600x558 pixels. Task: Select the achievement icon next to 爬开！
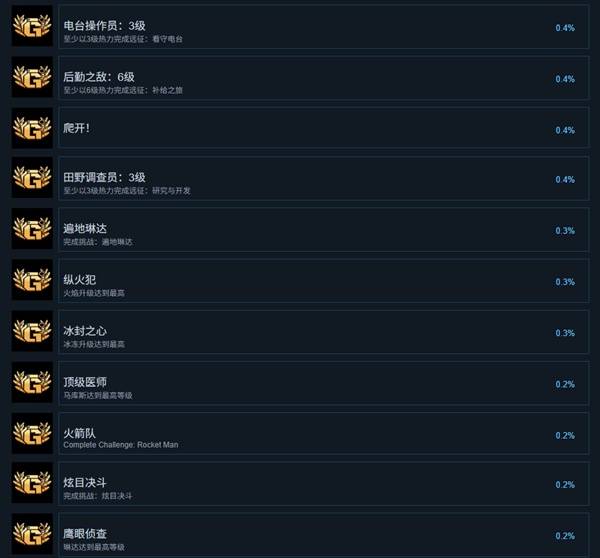[x=32, y=128]
